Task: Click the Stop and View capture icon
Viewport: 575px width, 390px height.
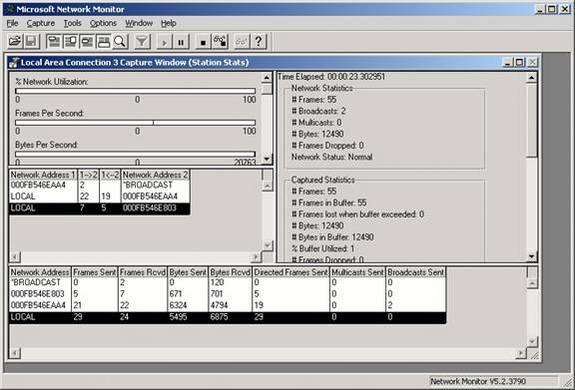Action: point(220,41)
